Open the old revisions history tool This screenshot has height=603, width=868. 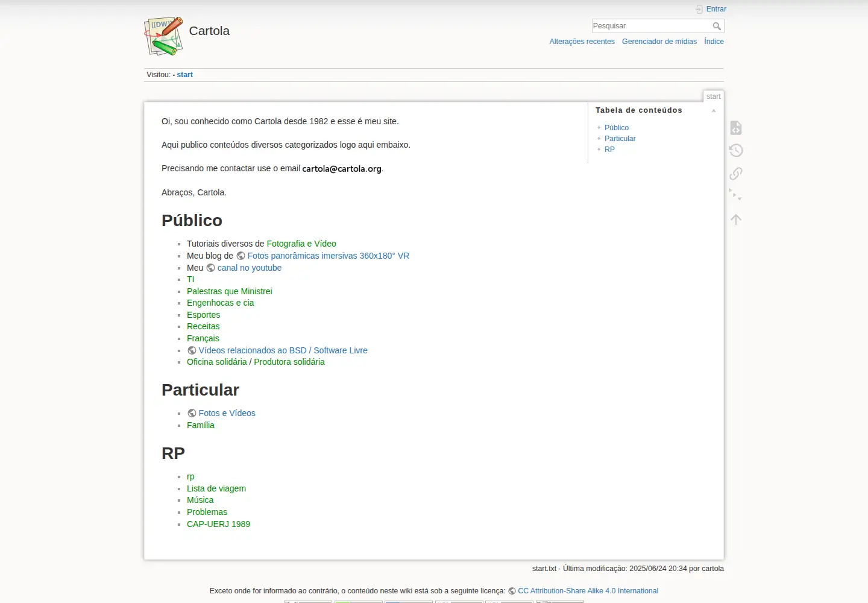pos(736,151)
